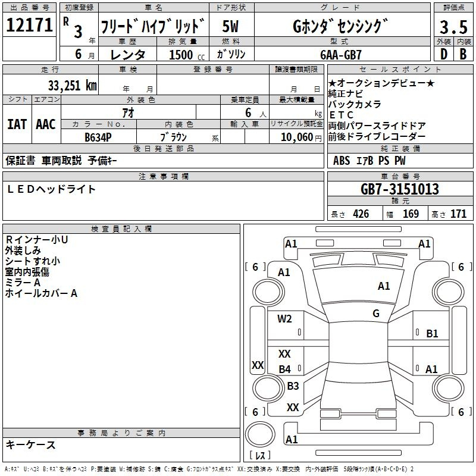
Task: Select the W2 mark on the car diagram
Action: tap(284, 319)
